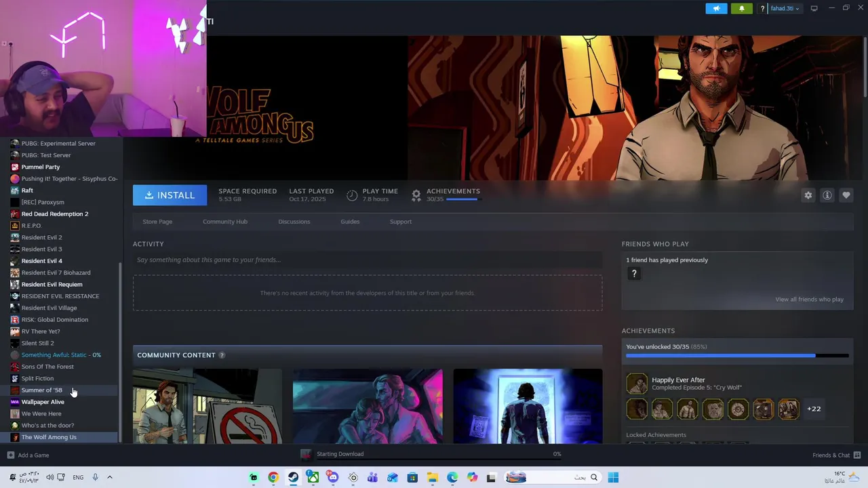Click the taskbar microphone icon
This screenshot has width=868, height=488.
click(x=95, y=477)
